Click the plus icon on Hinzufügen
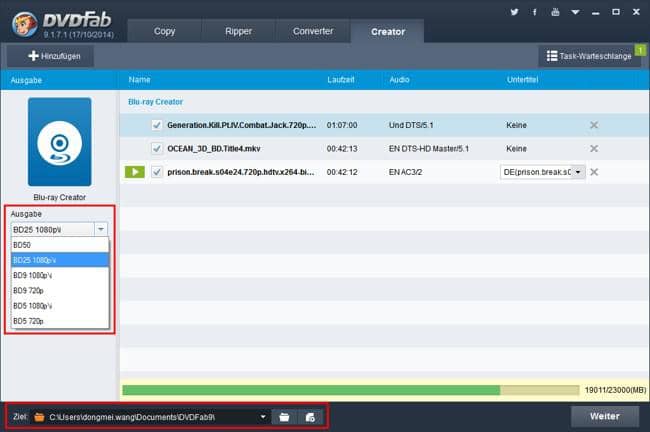Image resolution: width=650 pixels, height=432 pixels. point(33,56)
